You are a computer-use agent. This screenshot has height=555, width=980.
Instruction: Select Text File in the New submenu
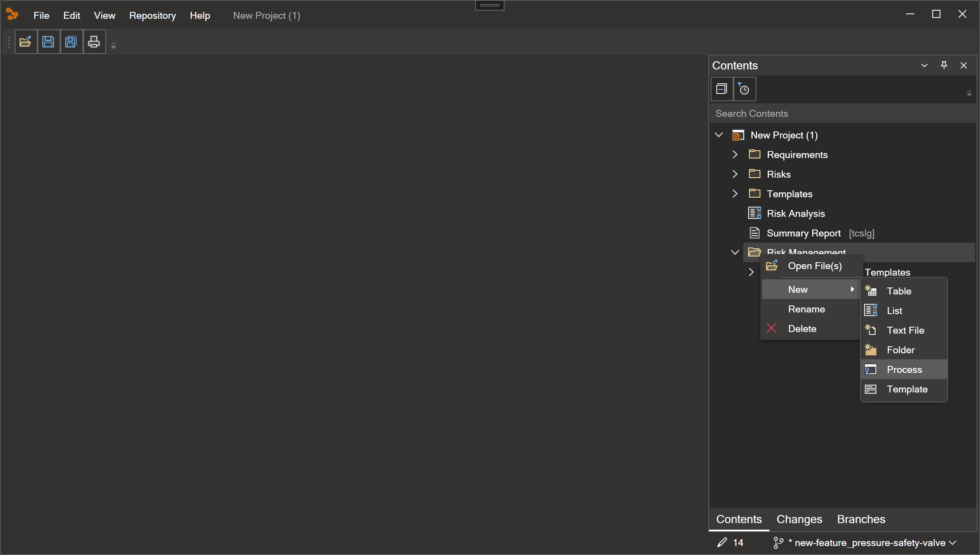click(x=904, y=330)
